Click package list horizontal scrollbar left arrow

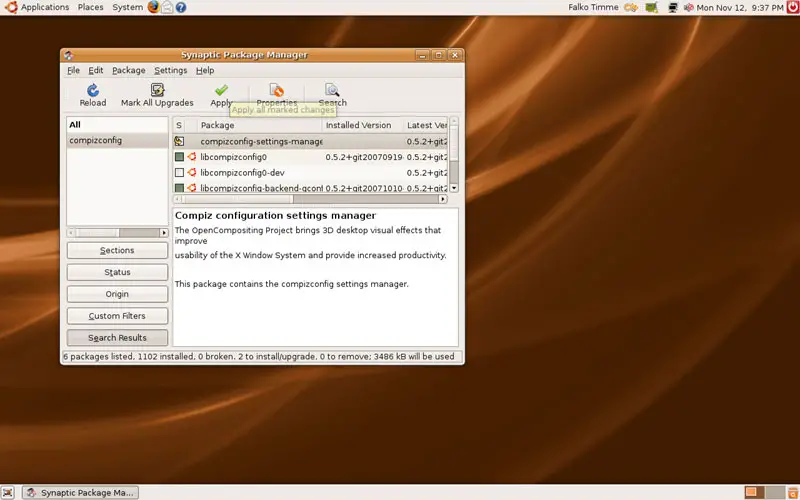(178, 199)
